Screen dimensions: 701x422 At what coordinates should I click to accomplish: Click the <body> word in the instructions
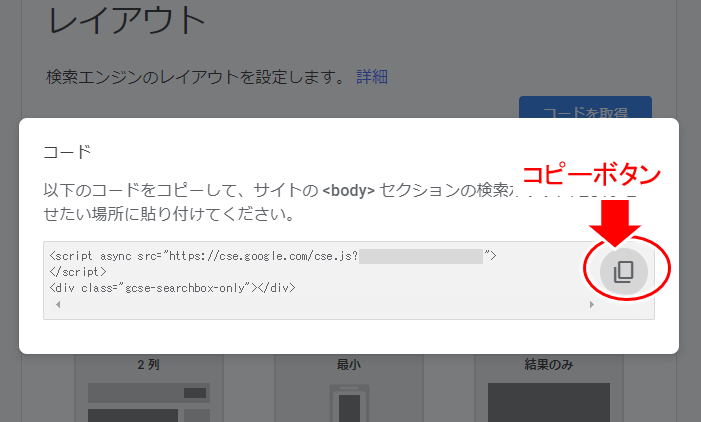(348, 190)
